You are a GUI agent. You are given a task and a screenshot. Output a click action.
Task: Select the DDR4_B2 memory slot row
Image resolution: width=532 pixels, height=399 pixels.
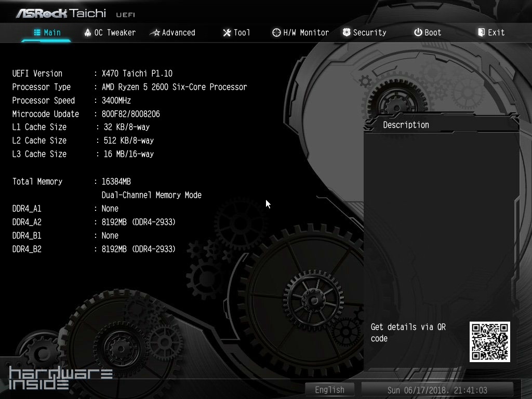coord(94,249)
